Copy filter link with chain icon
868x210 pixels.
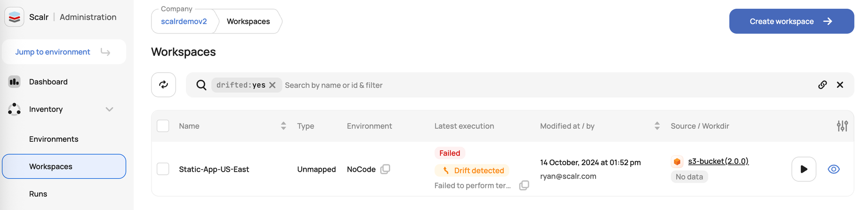pyautogui.click(x=822, y=85)
